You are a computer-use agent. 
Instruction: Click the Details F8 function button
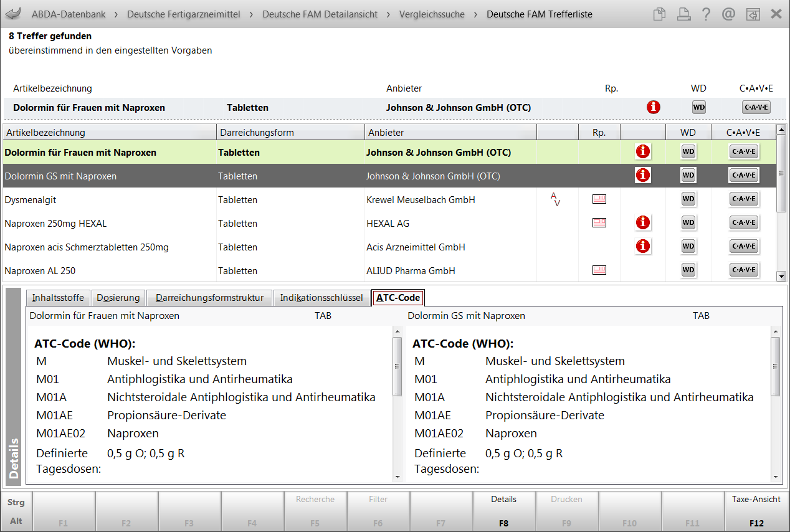pyautogui.click(x=504, y=511)
